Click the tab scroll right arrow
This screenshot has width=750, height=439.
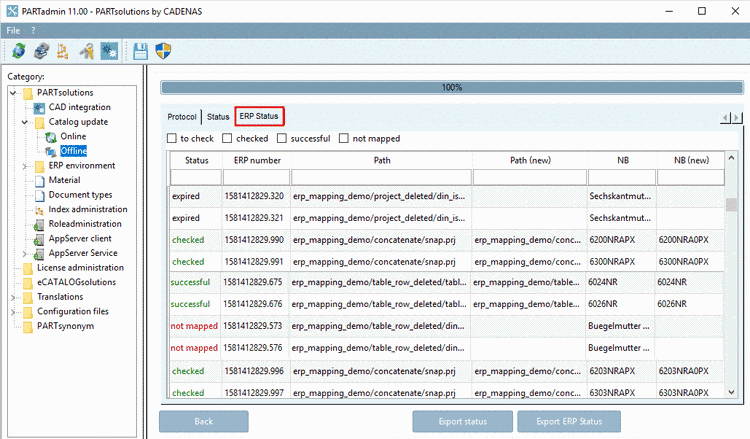(737, 118)
